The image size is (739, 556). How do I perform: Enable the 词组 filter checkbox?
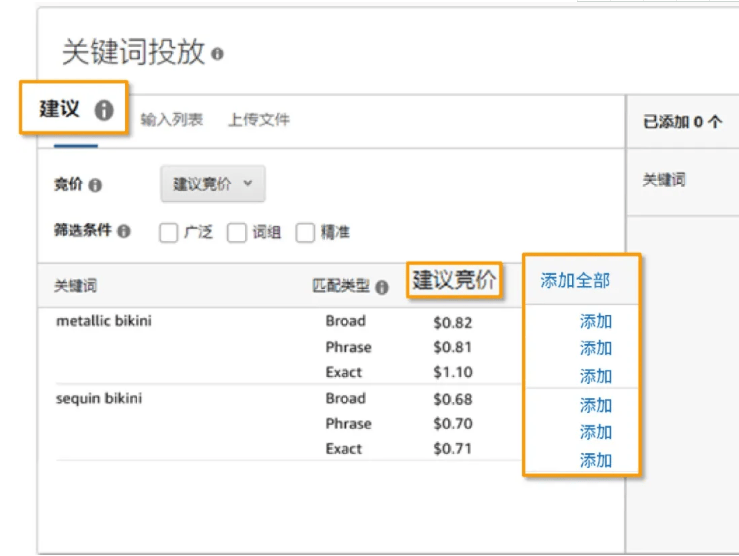point(237,233)
